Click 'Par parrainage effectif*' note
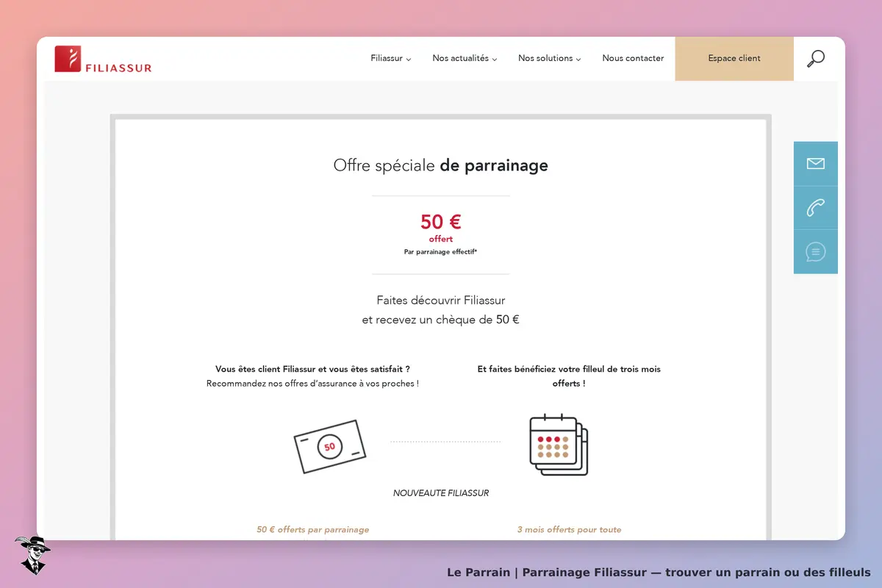The width and height of the screenshot is (882, 588). pos(441,251)
